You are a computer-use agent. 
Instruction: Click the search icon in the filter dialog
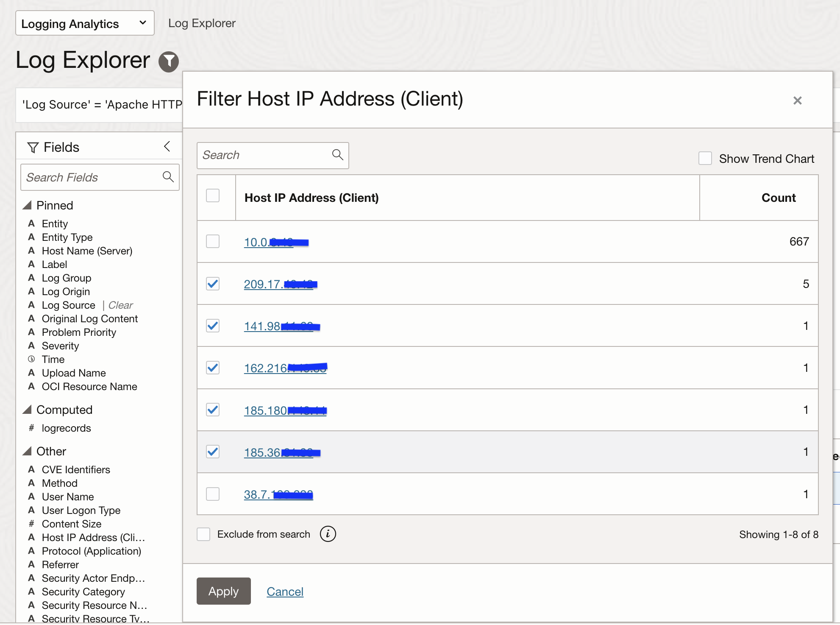[337, 155]
